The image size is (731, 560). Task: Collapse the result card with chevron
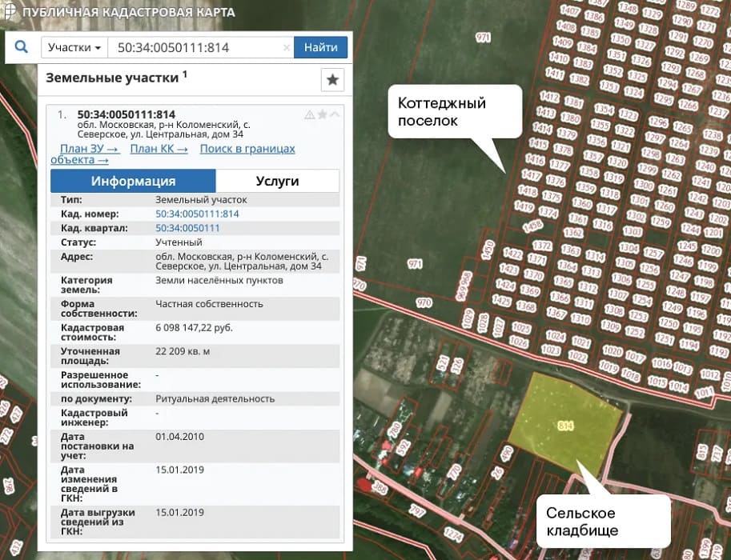[335, 114]
